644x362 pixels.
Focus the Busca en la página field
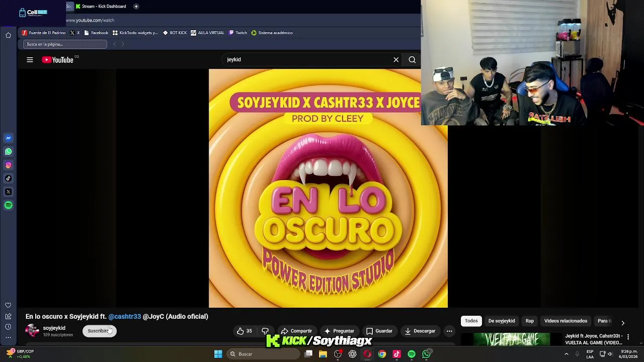click(65, 44)
